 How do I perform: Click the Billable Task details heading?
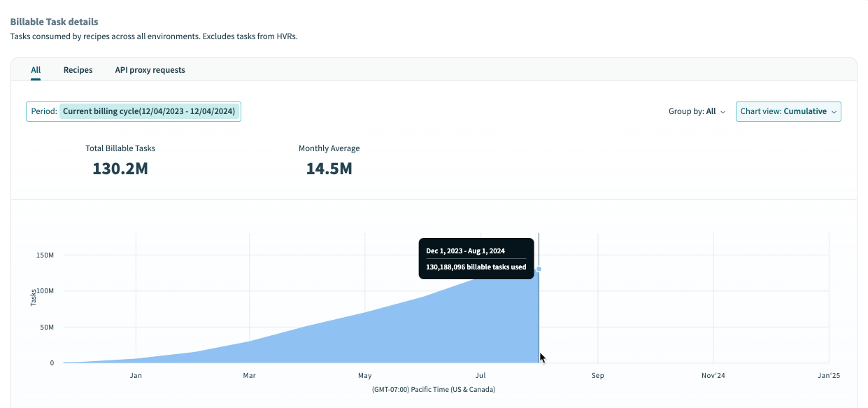coord(54,22)
